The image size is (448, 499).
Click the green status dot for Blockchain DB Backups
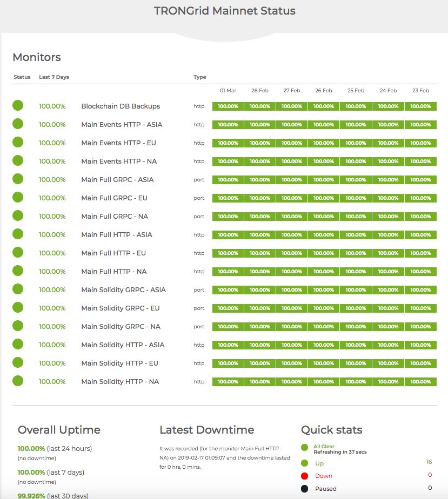(18, 105)
